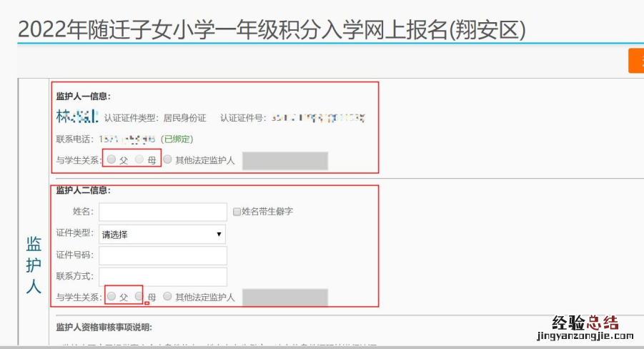Click gray text field beside Guardian Two 其他法定监护人
Screen dimensions: 644x349
coord(284,297)
